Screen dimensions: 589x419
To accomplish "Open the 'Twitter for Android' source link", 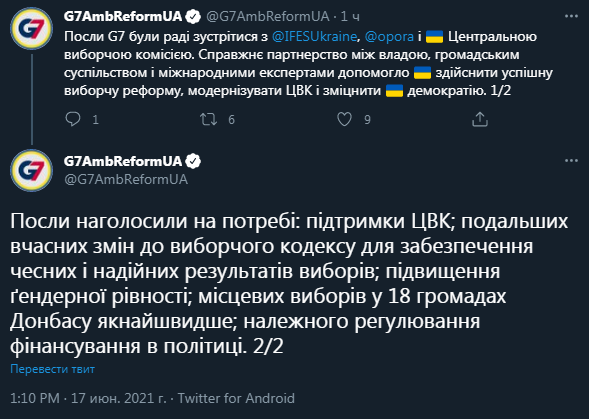I will coord(236,398).
